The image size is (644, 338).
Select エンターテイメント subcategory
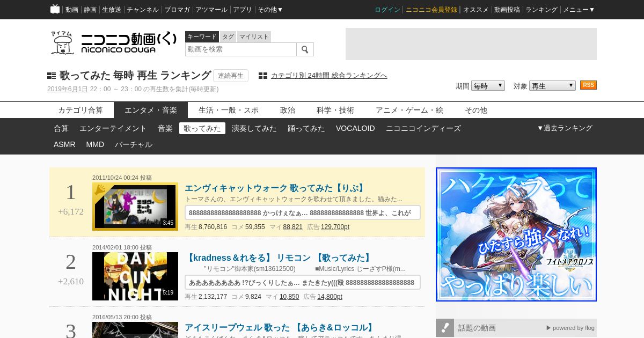113,128
